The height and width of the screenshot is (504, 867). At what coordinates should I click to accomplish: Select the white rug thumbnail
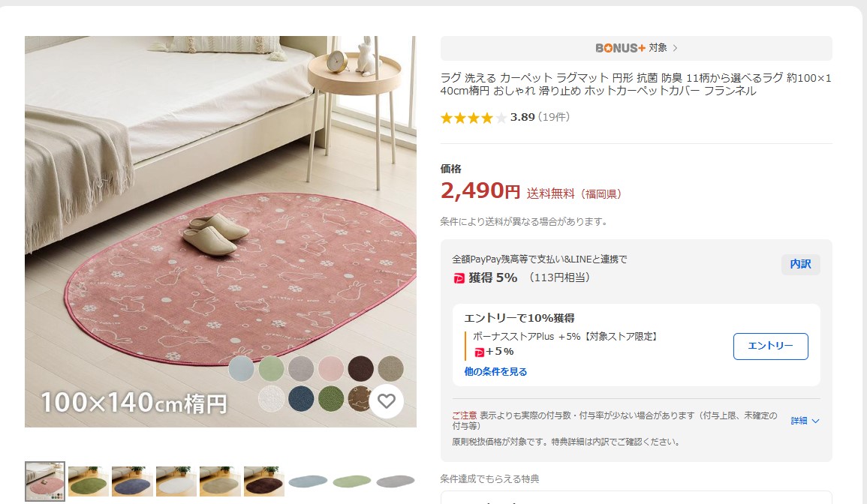click(176, 481)
